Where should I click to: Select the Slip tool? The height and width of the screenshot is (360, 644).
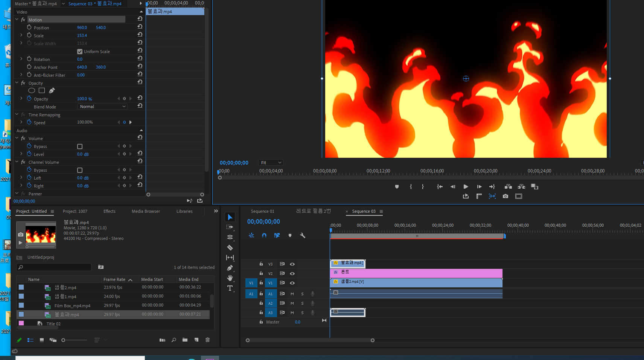(230, 258)
